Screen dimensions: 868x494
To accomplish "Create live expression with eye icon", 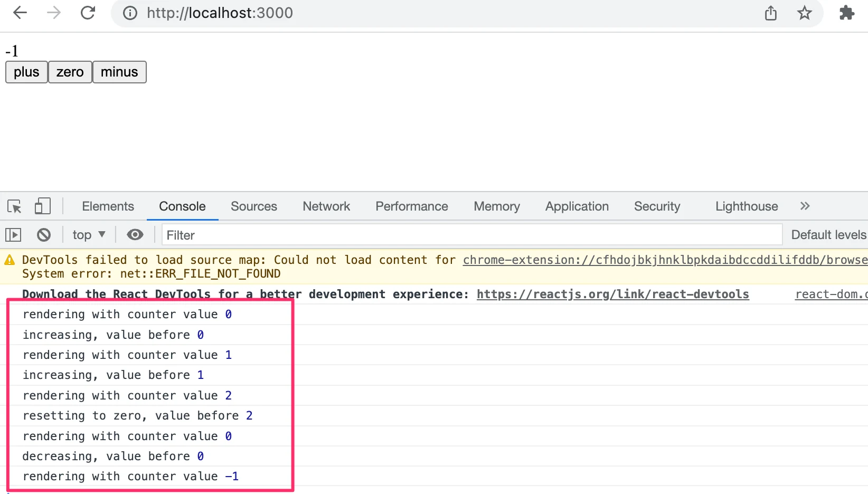I will pyautogui.click(x=135, y=235).
